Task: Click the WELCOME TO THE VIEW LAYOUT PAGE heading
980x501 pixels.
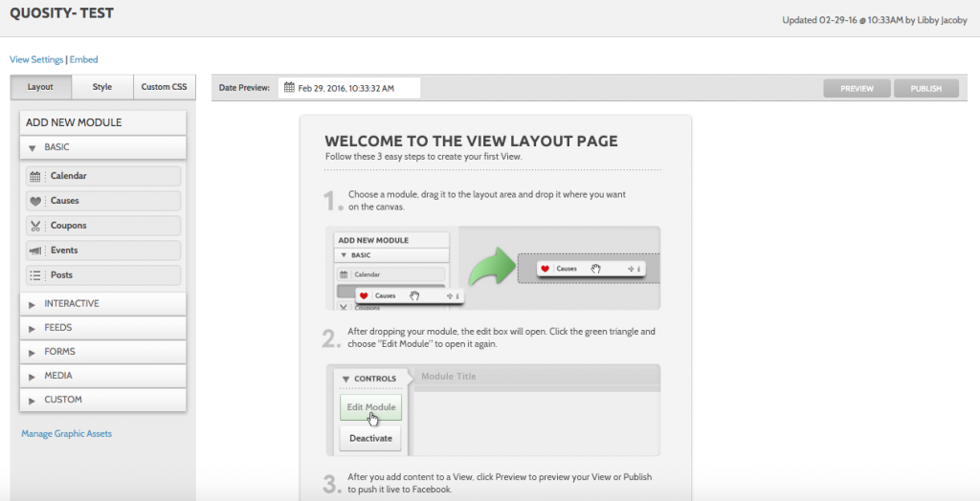Action: 471,142
